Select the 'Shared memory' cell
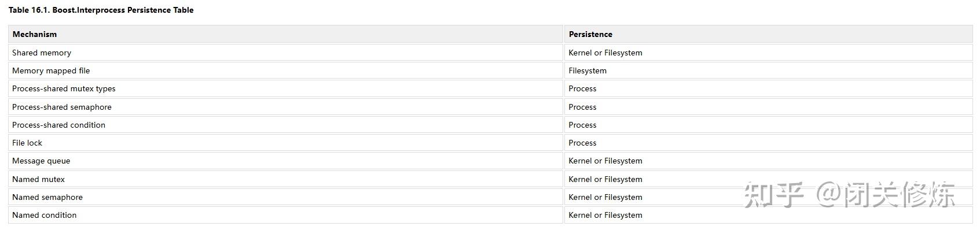Screen dimensions: 980x234 coord(42,53)
